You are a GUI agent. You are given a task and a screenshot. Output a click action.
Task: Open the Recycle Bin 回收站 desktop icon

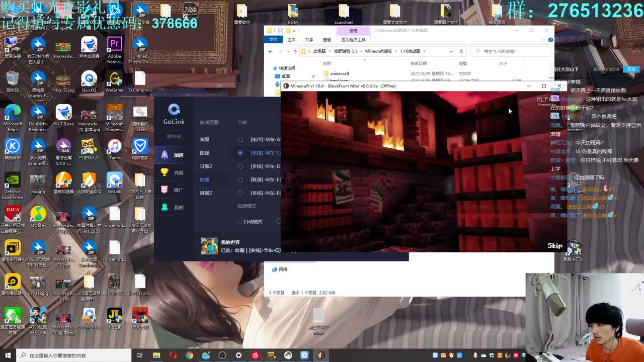pyautogui.click(x=13, y=82)
